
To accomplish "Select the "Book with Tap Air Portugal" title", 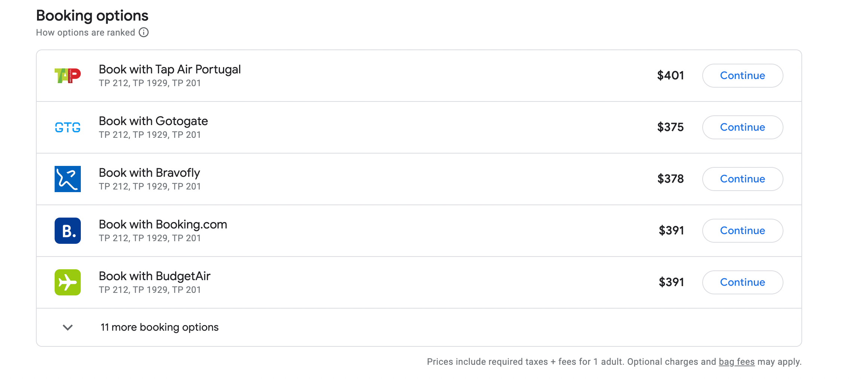I will 169,70.
